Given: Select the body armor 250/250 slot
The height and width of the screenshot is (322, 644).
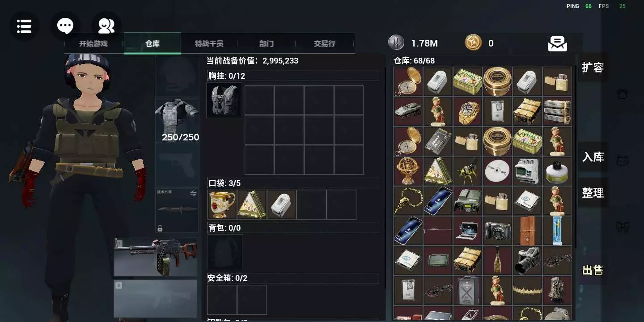Looking at the screenshot, I should click(x=177, y=121).
